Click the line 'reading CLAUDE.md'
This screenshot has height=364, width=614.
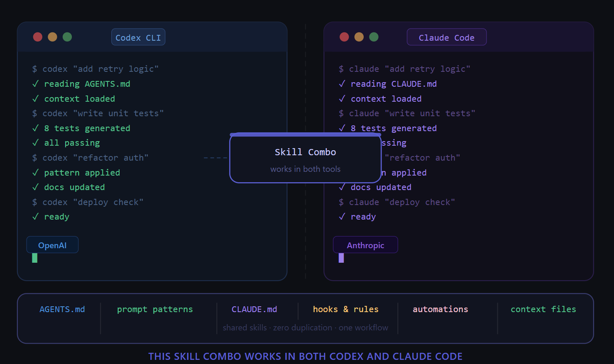394,84
